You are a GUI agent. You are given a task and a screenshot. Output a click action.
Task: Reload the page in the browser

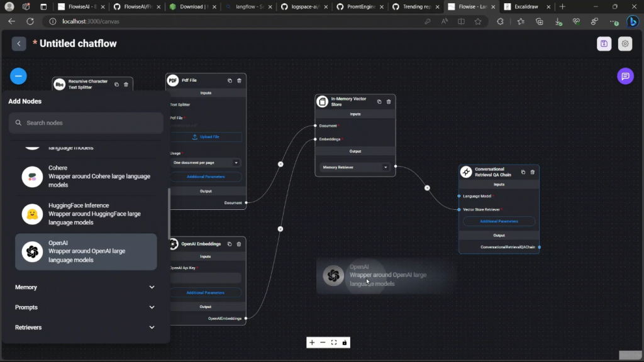30,21
